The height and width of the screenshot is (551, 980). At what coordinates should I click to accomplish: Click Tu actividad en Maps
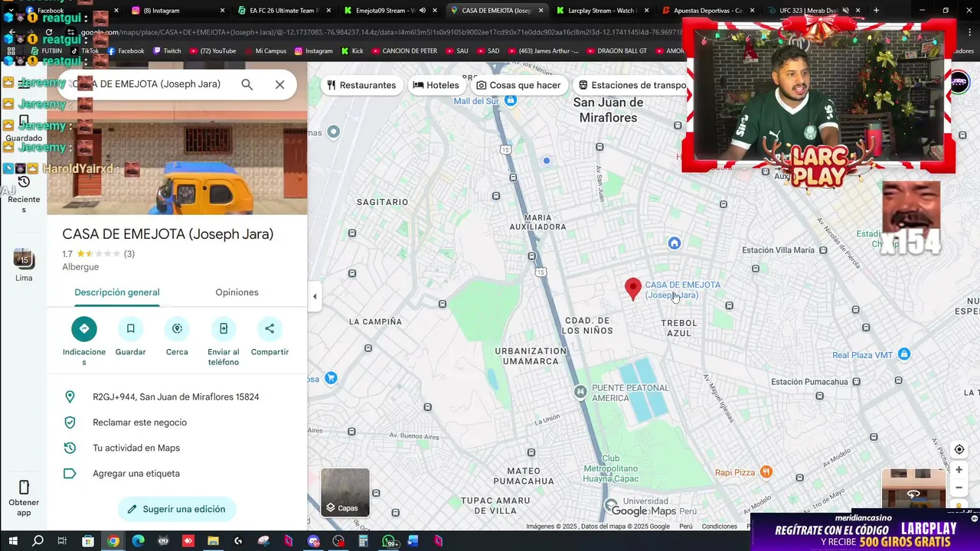tap(177, 448)
